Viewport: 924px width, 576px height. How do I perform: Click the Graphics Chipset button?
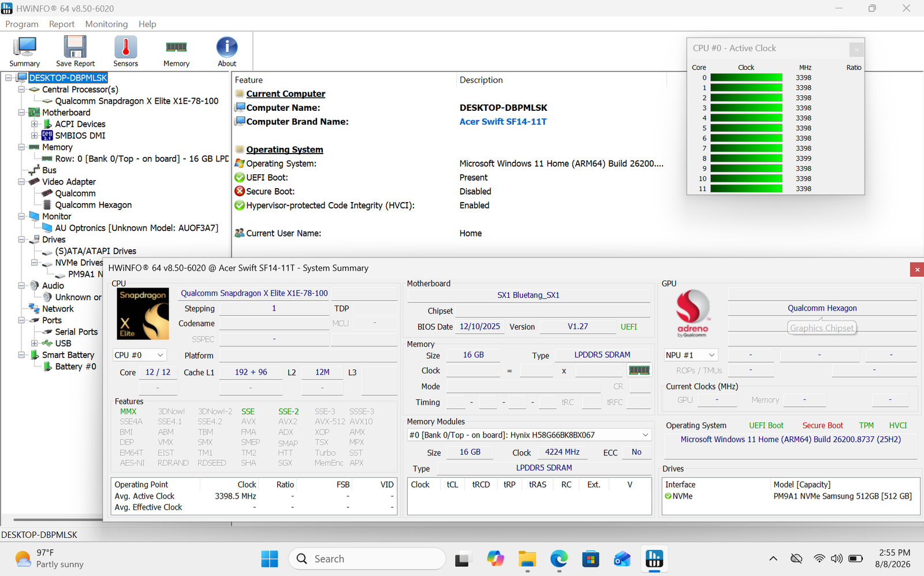(x=822, y=328)
